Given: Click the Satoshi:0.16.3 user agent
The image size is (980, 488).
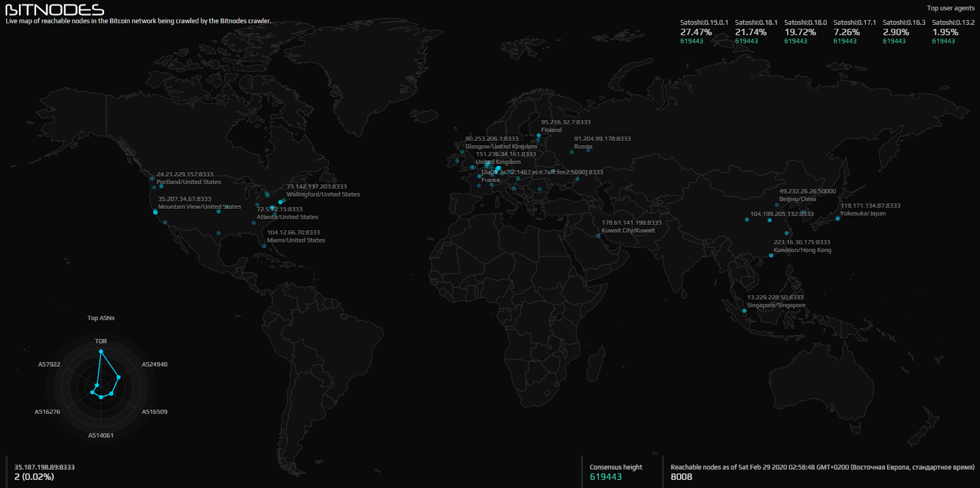Looking at the screenshot, I should [904, 23].
